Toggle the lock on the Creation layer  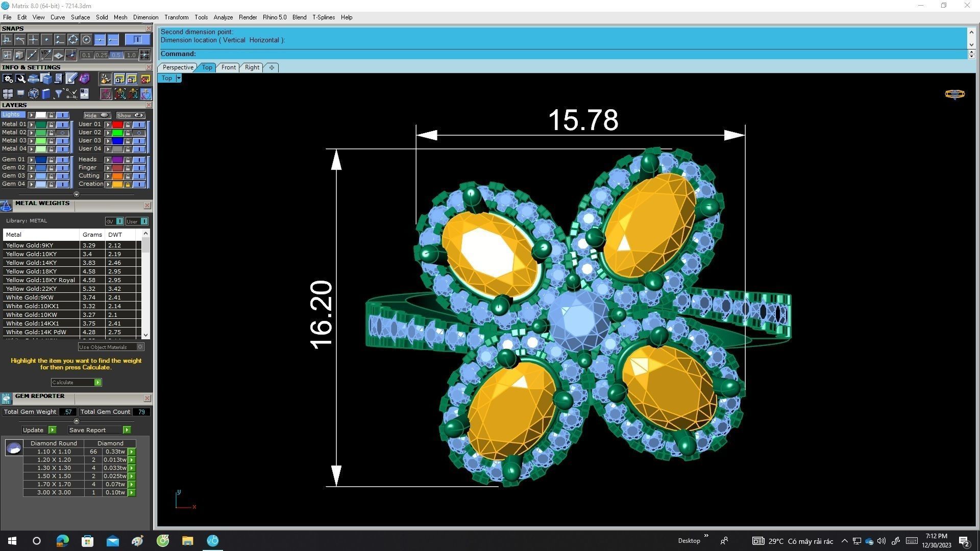point(128,184)
